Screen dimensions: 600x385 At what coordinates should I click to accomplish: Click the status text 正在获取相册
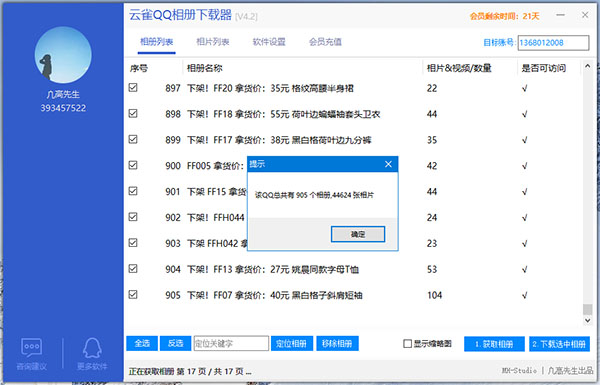152,371
